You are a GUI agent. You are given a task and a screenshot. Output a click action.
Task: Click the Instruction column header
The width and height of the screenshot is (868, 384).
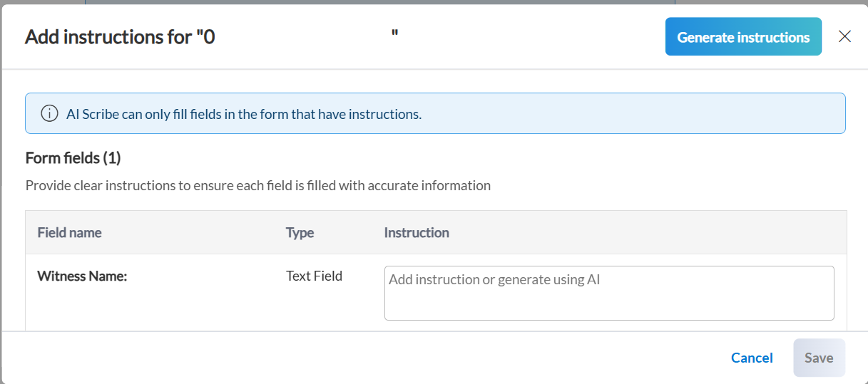click(x=417, y=232)
